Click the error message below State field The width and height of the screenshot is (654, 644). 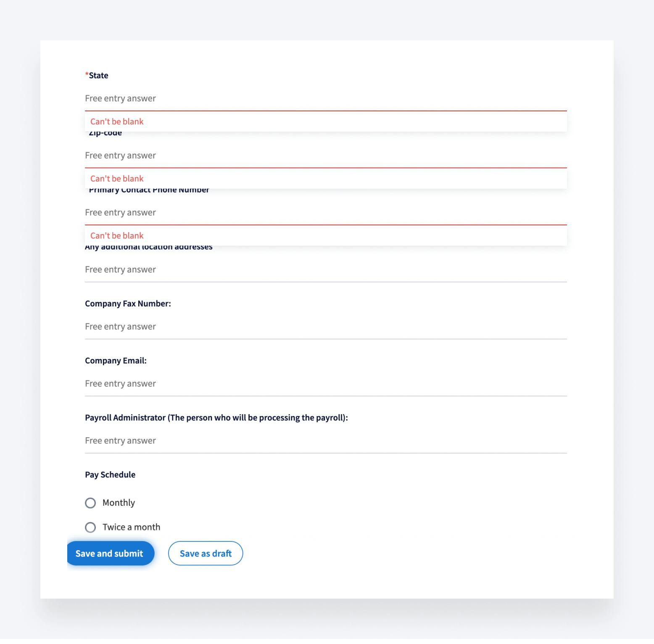(x=117, y=122)
